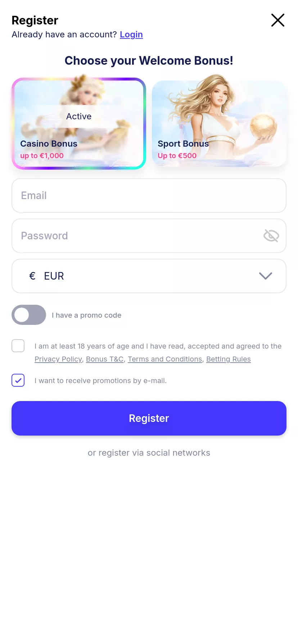The image size is (298, 644).
Task: Enable the promo code toggle switch
Action: pos(29,315)
